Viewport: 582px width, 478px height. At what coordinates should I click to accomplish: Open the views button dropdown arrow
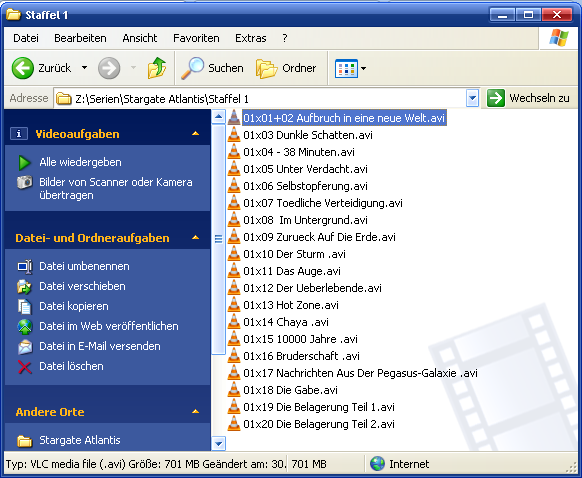pos(363,68)
